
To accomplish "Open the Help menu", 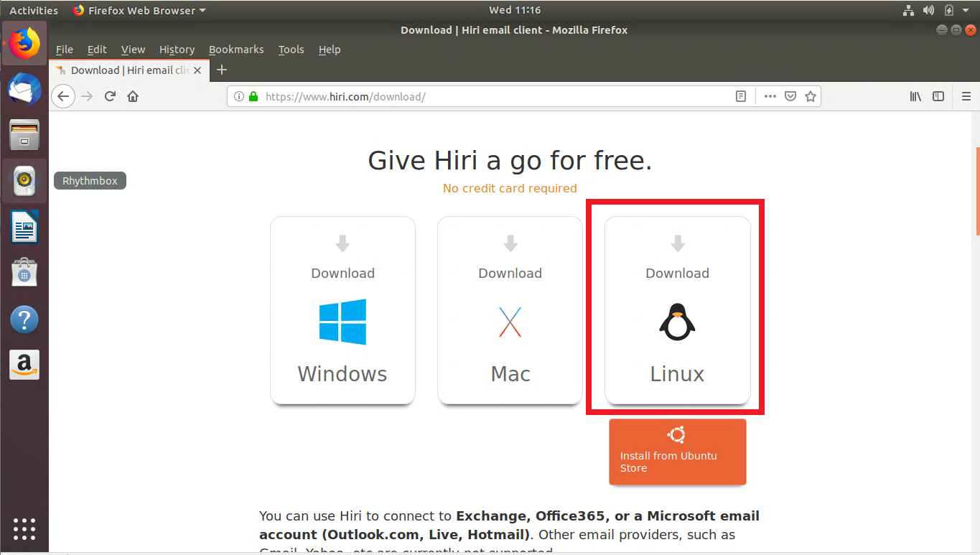I will (x=330, y=50).
